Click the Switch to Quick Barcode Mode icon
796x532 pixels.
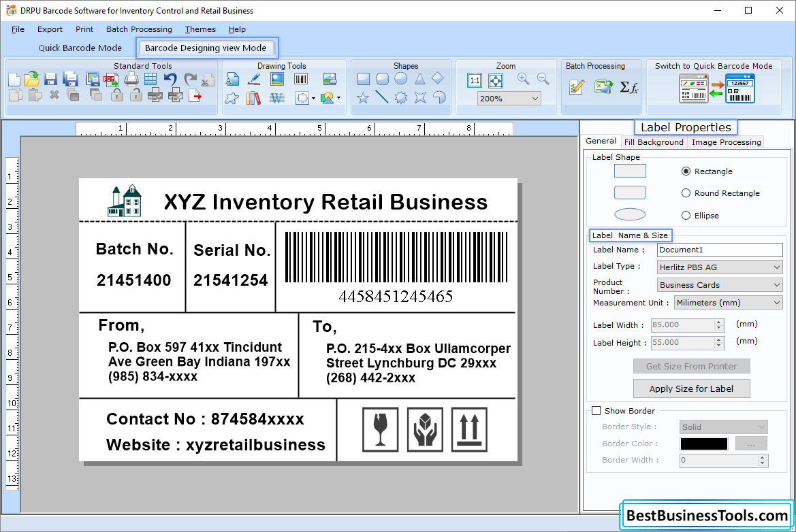coord(717,88)
